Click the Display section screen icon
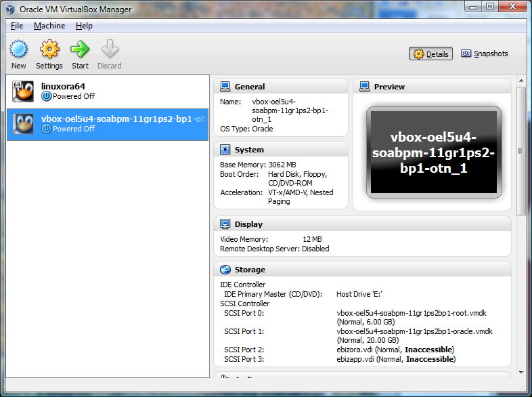 pos(225,224)
